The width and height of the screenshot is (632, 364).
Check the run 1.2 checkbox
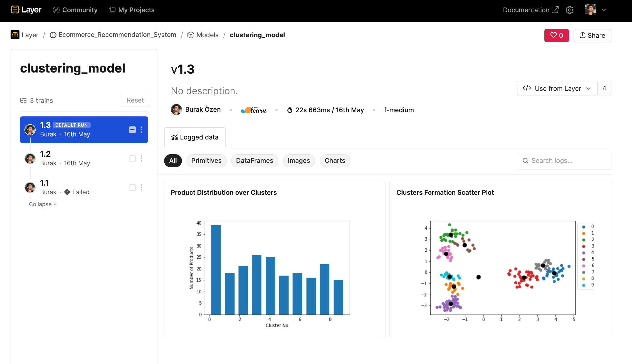tap(132, 159)
